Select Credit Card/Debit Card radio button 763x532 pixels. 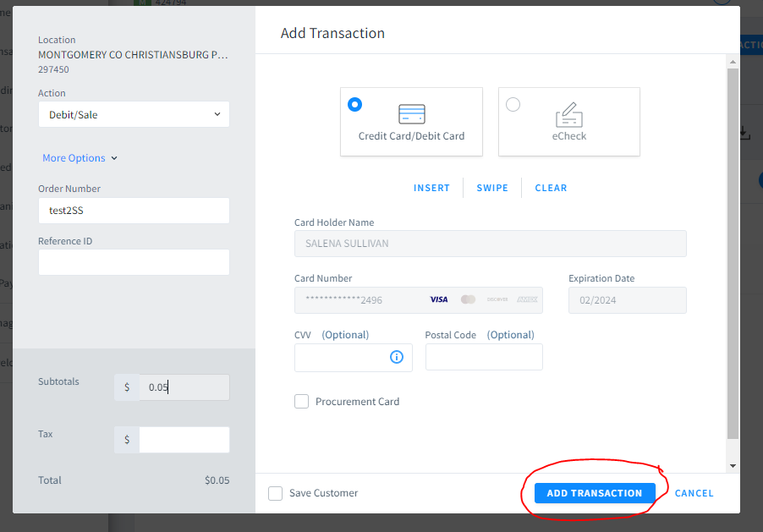pos(354,105)
